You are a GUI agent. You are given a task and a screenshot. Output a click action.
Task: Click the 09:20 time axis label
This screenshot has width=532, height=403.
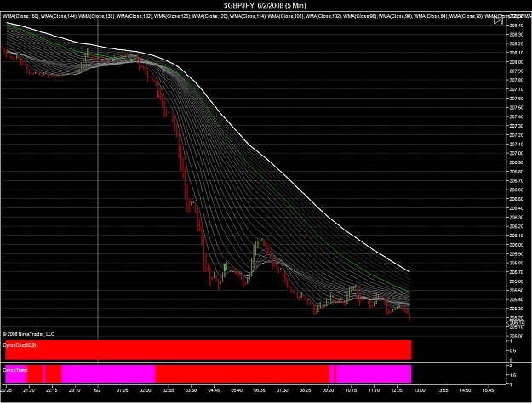point(328,390)
